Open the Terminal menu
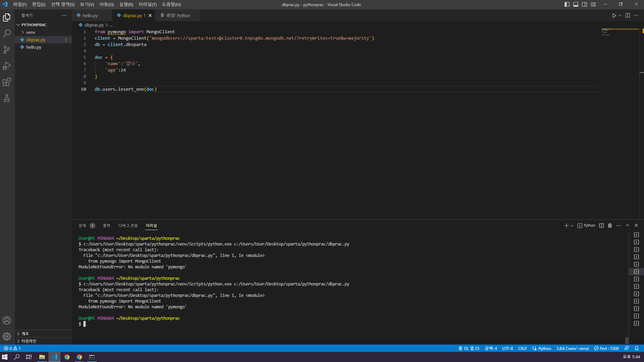The image size is (644, 362). 148,4
